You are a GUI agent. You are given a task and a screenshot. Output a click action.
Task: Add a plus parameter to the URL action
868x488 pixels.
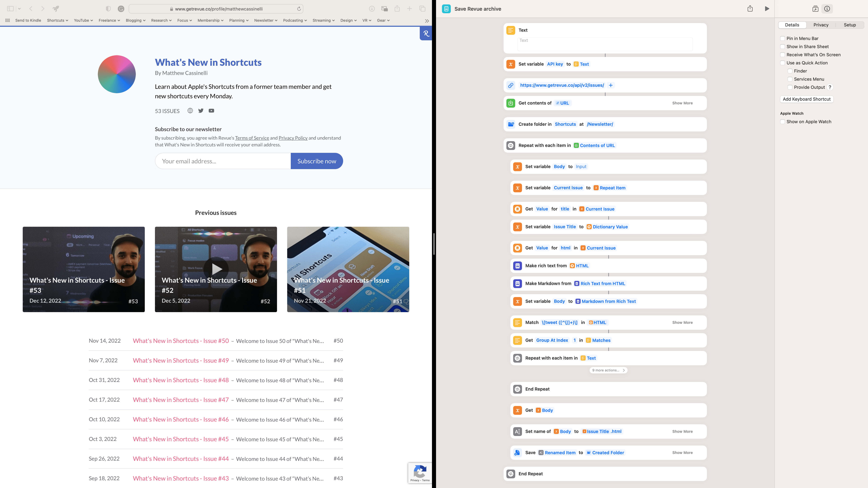click(610, 85)
